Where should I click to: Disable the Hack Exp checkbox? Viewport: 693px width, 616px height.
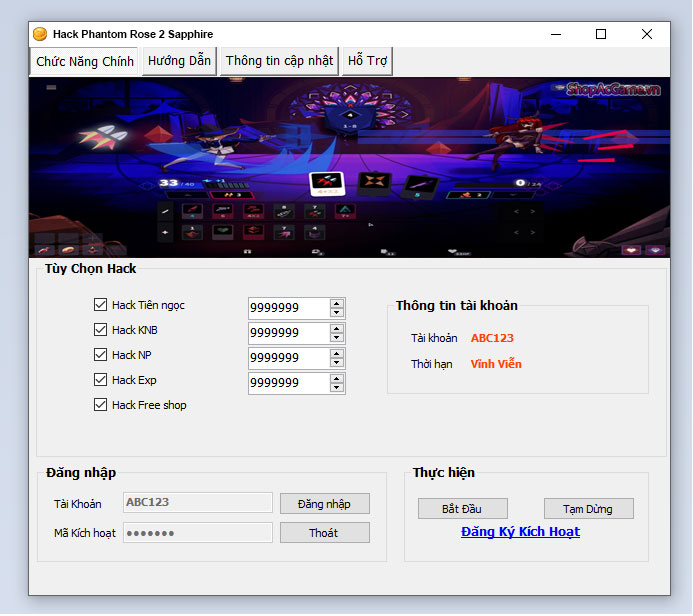(100, 380)
